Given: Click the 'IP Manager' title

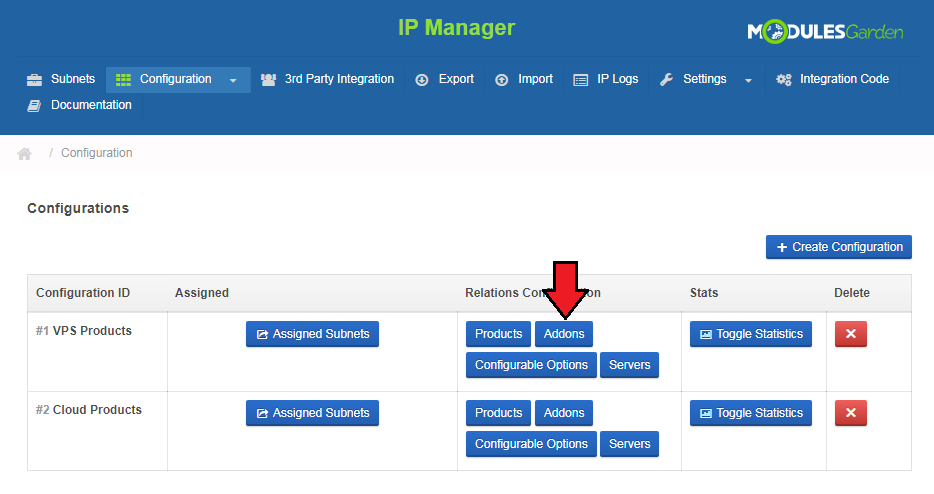Looking at the screenshot, I should (456, 28).
